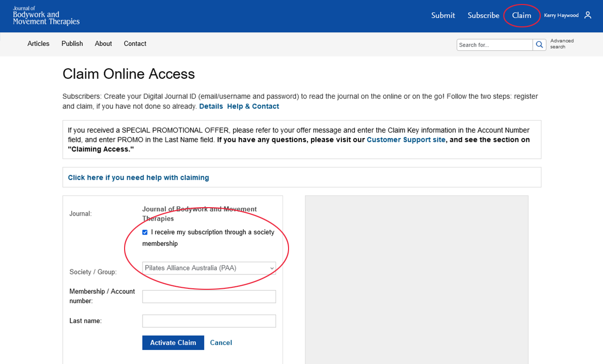Click the search magnifier icon button
The height and width of the screenshot is (364, 603).
pyautogui.click(x=540, y=45)
